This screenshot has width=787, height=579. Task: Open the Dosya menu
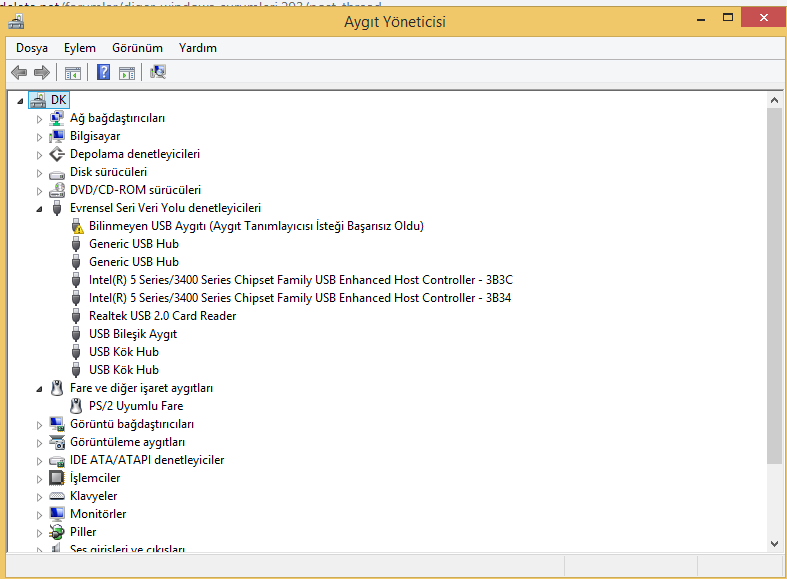point(32,48)
